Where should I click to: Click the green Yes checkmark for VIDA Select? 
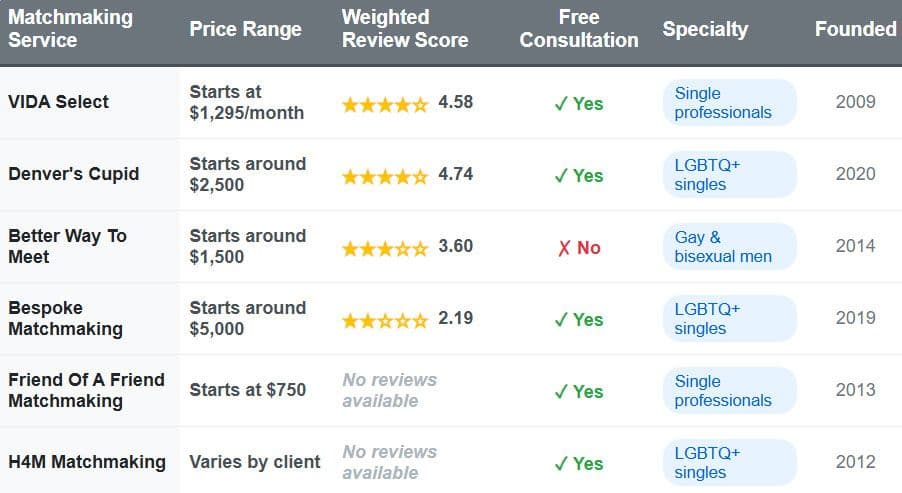[579, 103]
